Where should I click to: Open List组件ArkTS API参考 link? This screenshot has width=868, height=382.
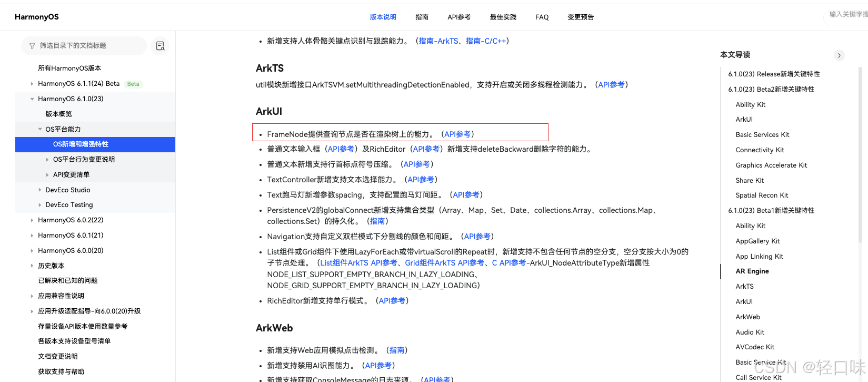coord(358,263)
